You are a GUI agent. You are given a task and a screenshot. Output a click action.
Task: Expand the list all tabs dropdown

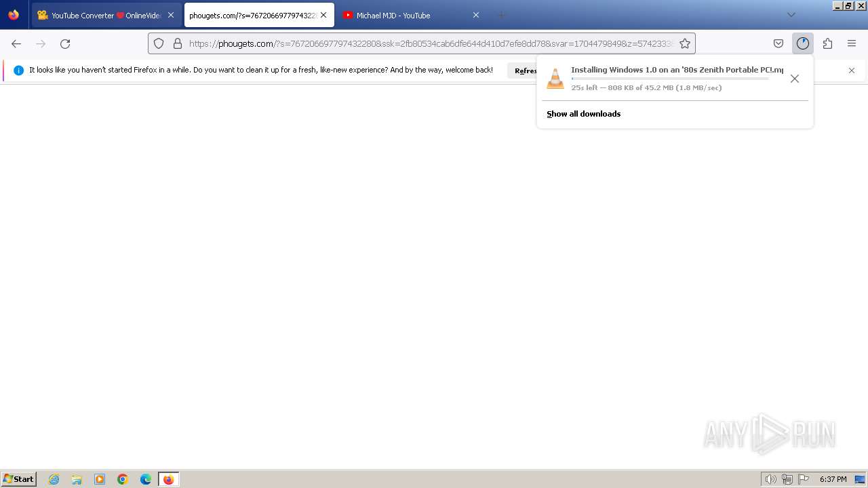click(791, 15)
